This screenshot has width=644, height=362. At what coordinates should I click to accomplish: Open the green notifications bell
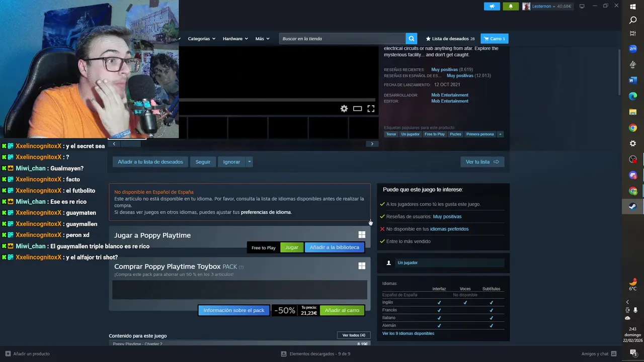tap(510, 6)
